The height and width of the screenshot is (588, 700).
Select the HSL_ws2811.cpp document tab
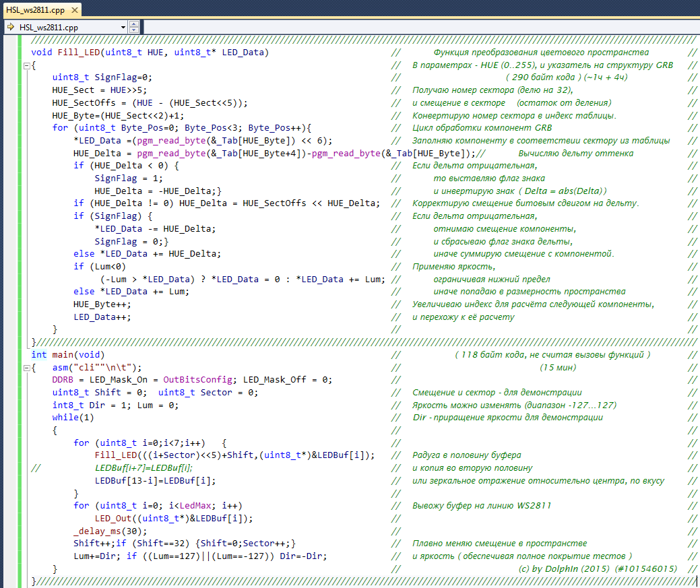(x=35, y=9)
